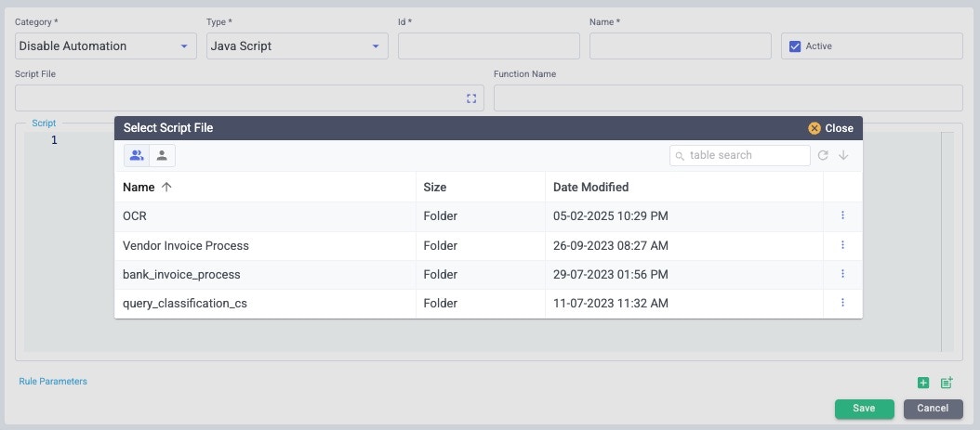Open the Category dropdown showing Disable Automation

106,46
